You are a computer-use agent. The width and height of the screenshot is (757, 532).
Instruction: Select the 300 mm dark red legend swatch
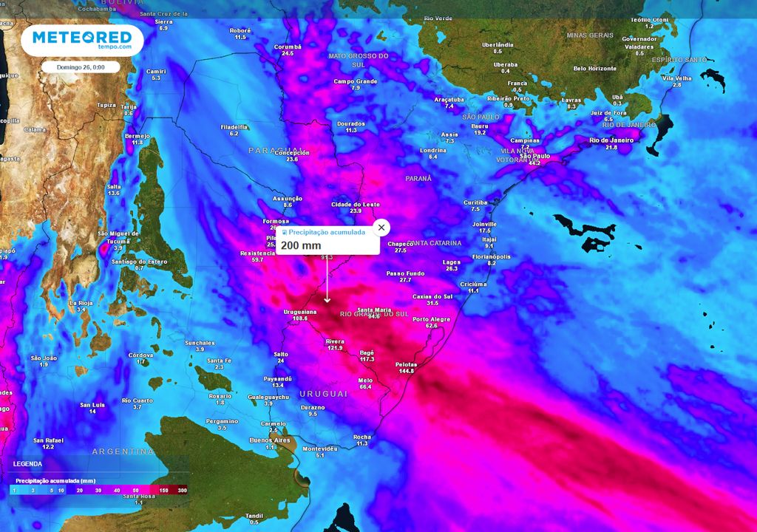pos(183,490)
